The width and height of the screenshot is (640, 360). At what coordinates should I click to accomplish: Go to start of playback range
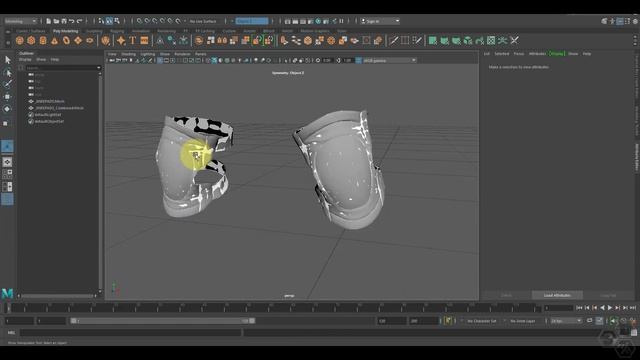point(579,308)
